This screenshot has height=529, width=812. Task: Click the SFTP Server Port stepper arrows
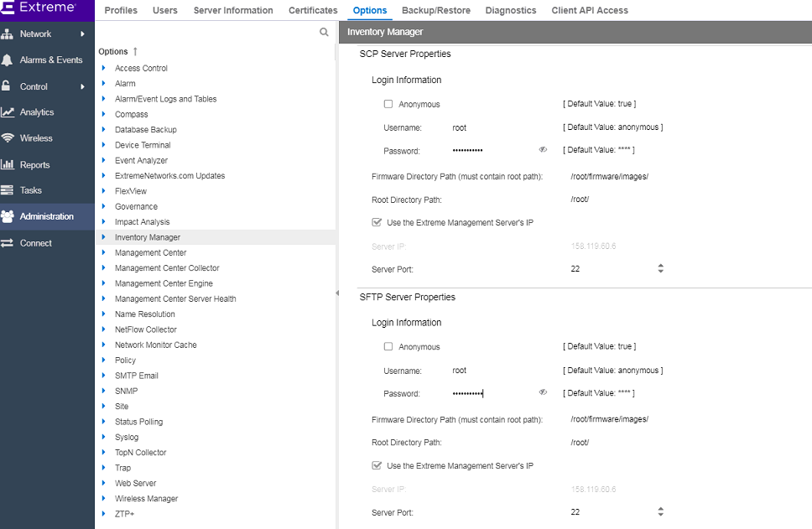click(661, 511)
